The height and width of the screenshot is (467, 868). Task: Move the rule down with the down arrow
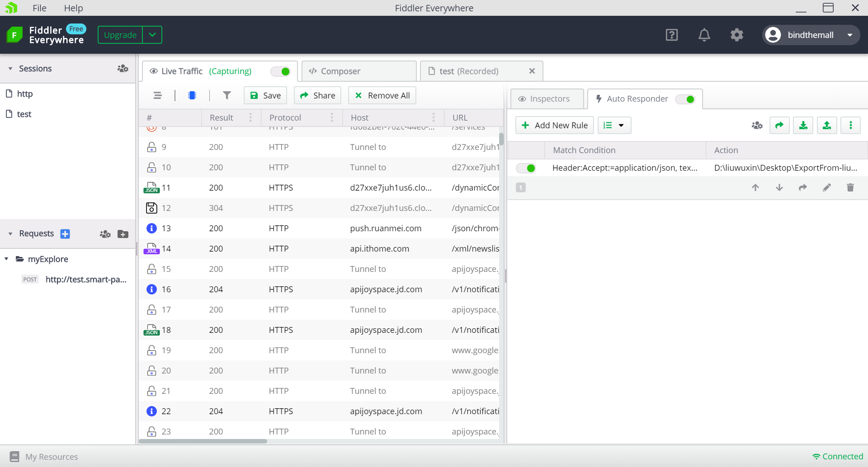[x=779, y=187]
